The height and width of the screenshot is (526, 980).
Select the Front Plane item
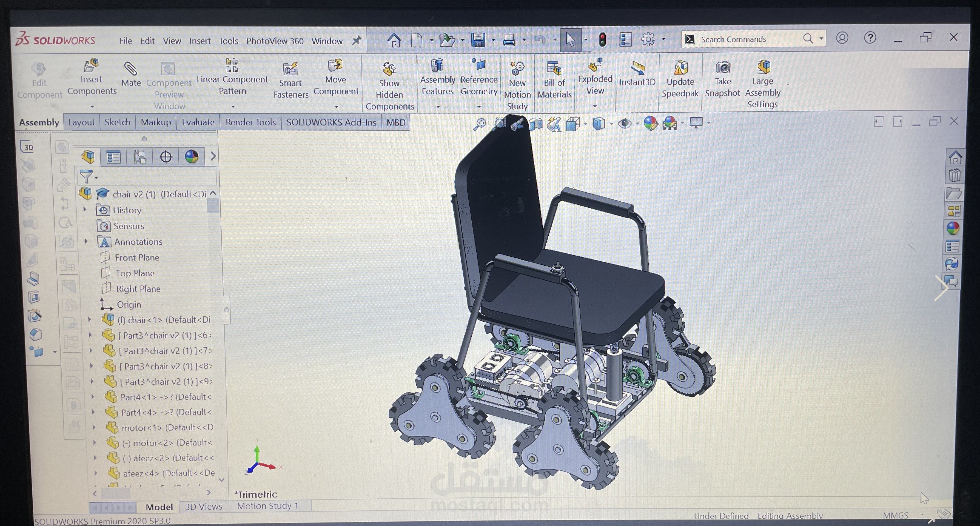coord(137,258)
